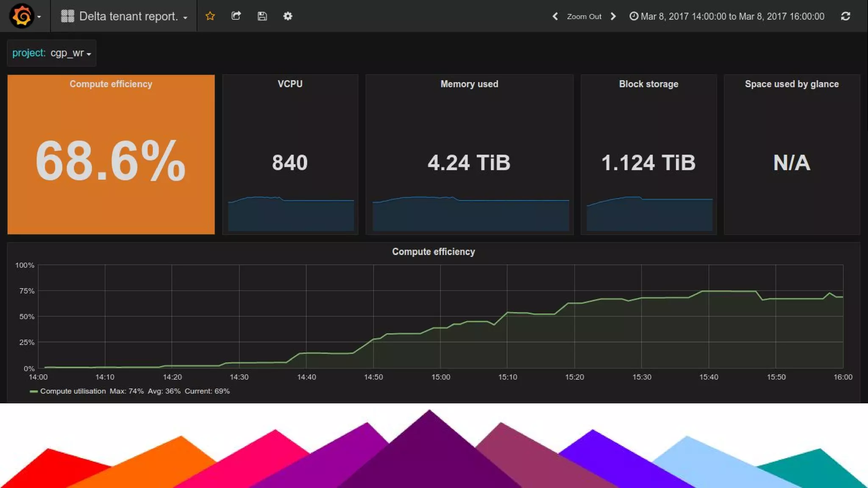Click the 840 VCPU value

(290, 163)
